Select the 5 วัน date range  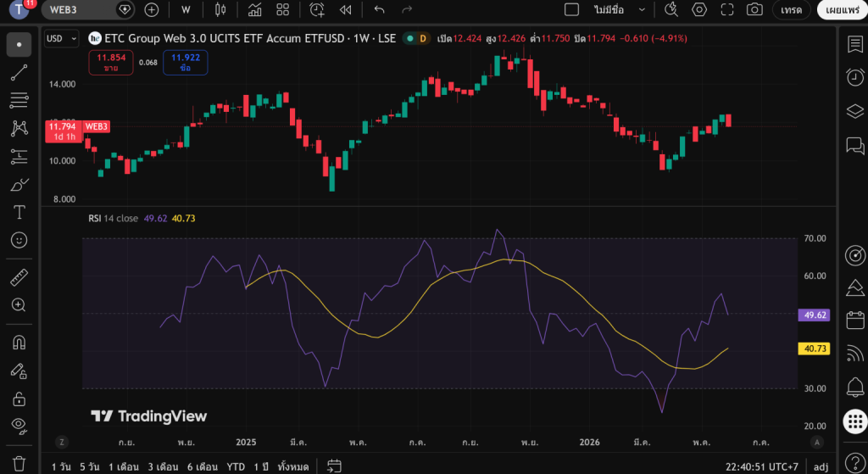(90, 467)
